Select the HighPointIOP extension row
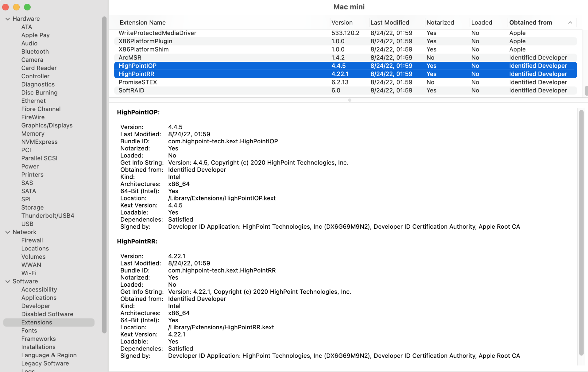 coord(345,66)
